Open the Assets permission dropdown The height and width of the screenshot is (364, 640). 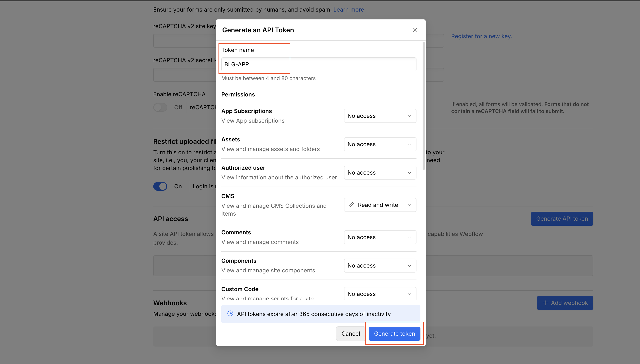coord(380,144)
